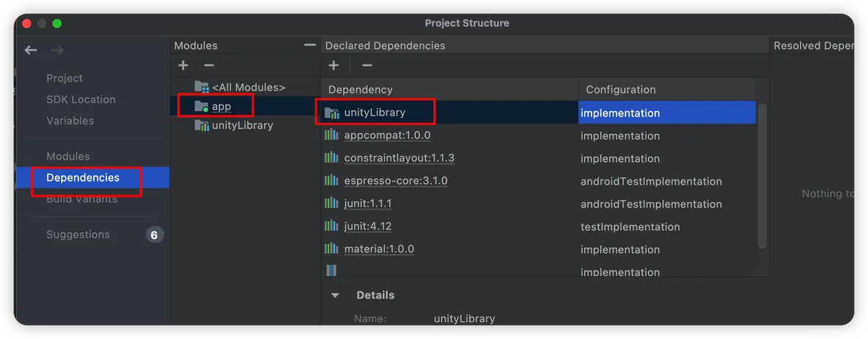Open the Variables section
This screenshot has height=339, width=868.
pyautogui.click(x=70, y=121)
